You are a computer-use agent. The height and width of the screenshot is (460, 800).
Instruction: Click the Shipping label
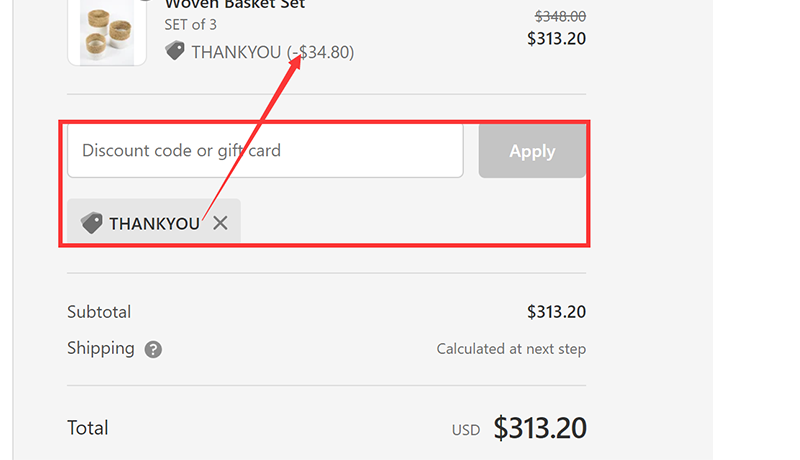[x=100, y=348]
